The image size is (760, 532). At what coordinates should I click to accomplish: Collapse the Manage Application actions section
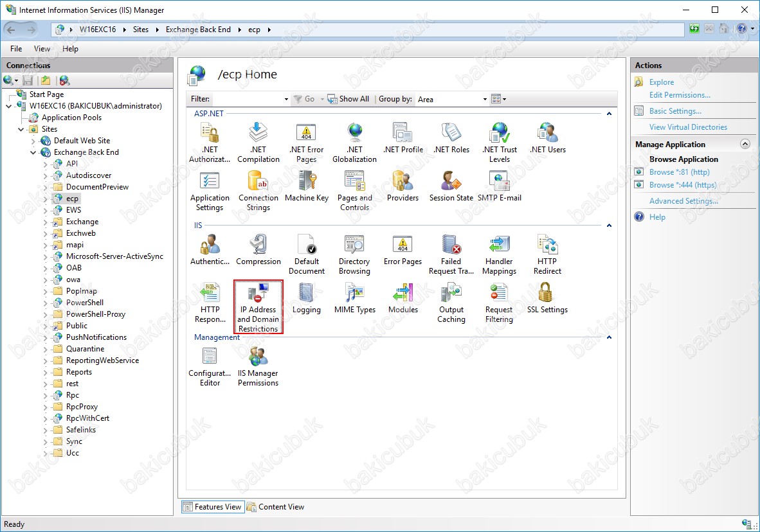pyautogui.click(x=745, y=144)
